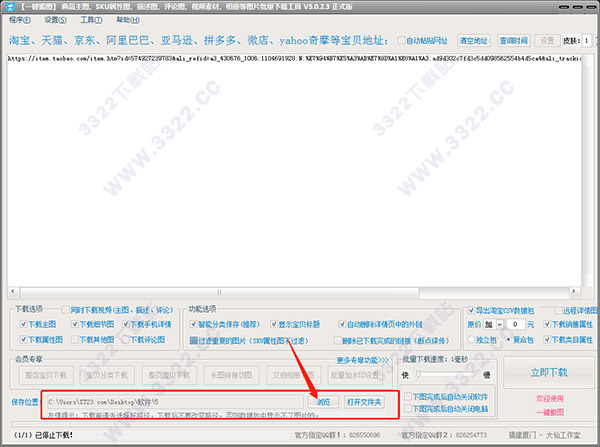Uncheck the 下载细节图 checkbox
This screenshot has height=447, width=600.
tap(75, 324)
